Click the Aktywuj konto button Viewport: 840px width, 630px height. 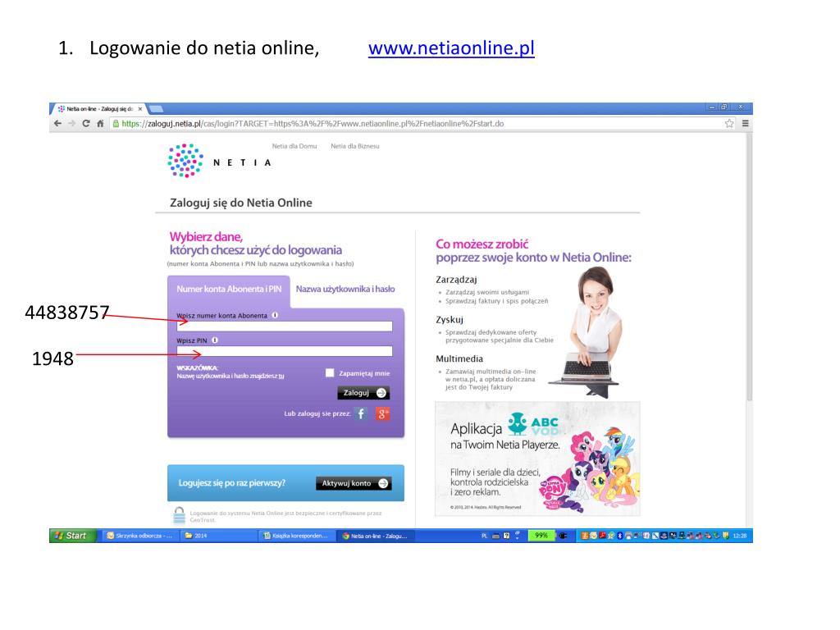click(354, 483)
